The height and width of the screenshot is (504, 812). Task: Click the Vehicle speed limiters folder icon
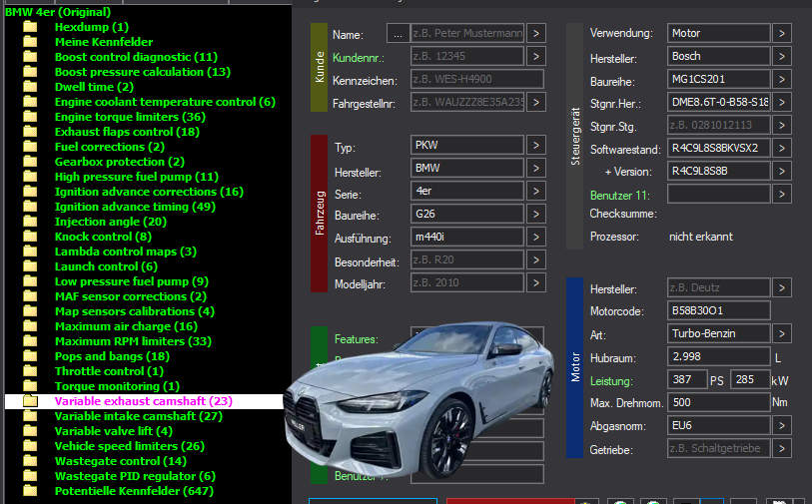click(30, 446)
